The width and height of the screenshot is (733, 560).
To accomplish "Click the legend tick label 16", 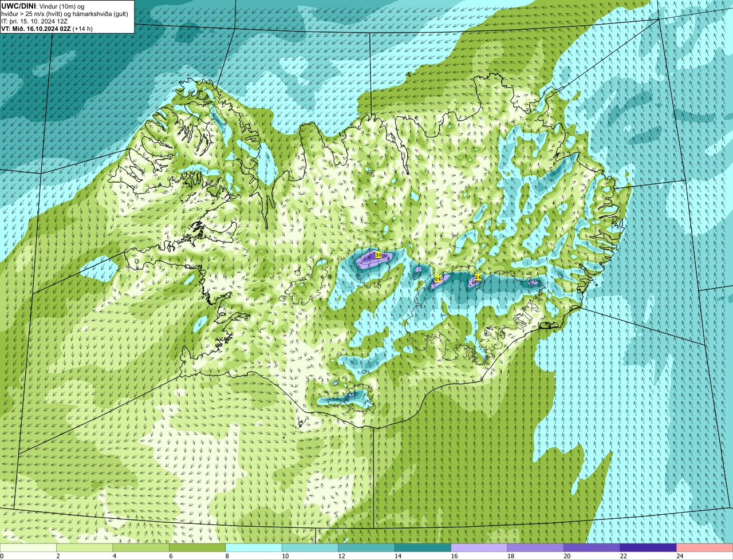I will coord(454,555).
